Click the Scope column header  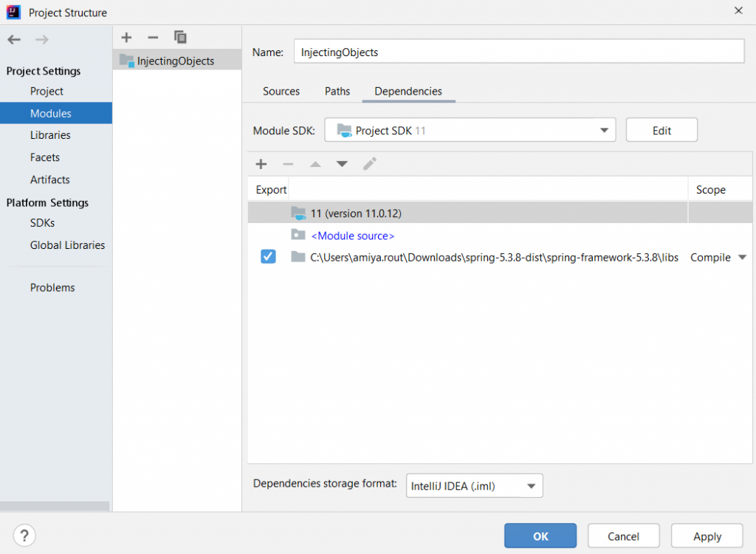(x=711, y=190)
